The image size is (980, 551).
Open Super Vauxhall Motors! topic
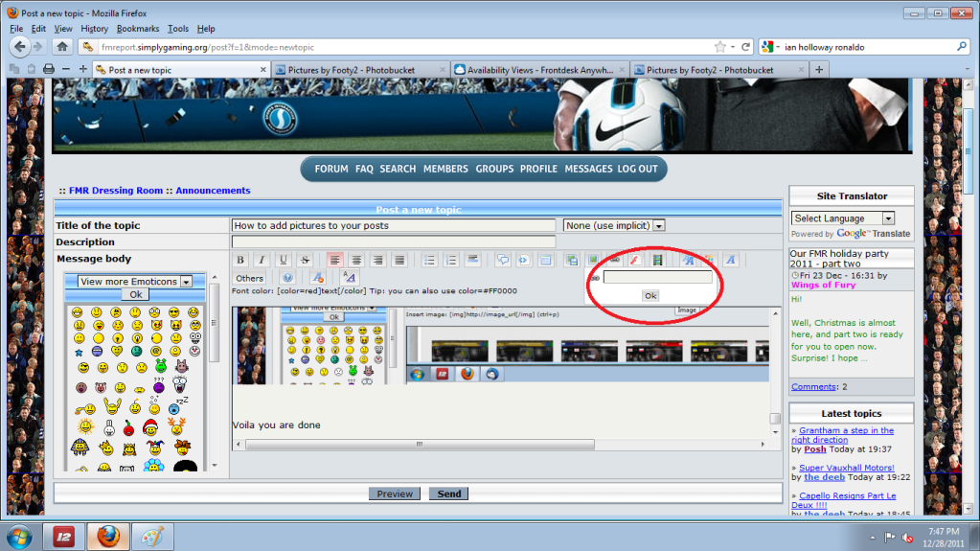point(846,468)
